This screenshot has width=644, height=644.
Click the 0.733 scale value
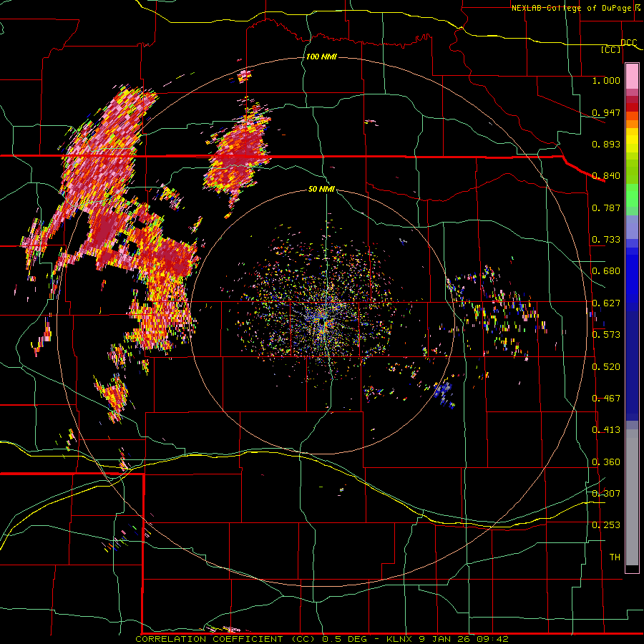click(x=606, y=239)
